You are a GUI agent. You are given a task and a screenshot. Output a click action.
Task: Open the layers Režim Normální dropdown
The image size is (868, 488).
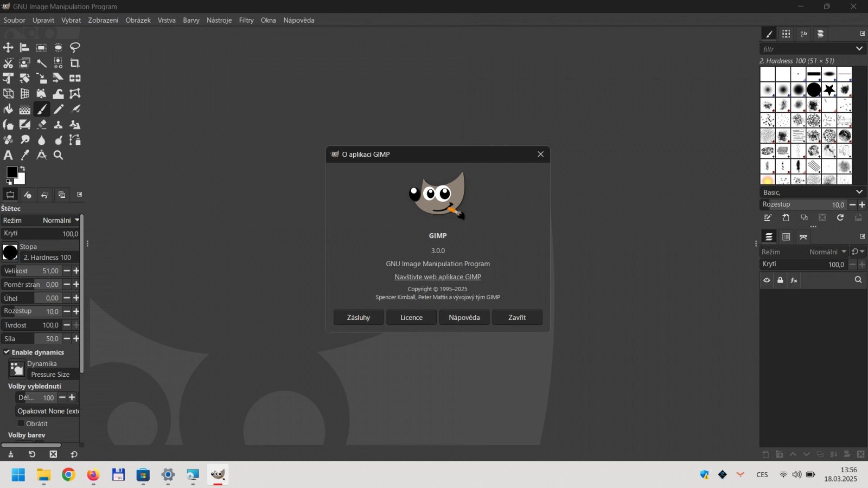point(804,252)
